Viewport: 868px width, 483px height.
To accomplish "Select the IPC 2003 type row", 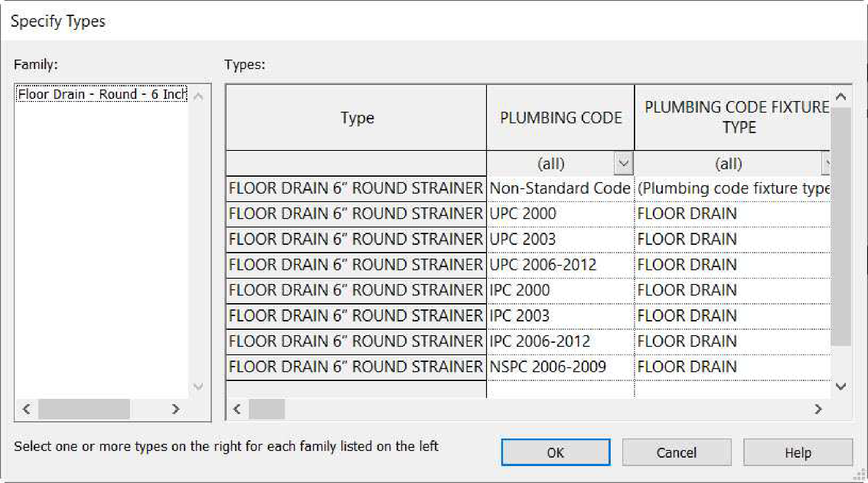I will click(356, 316).
